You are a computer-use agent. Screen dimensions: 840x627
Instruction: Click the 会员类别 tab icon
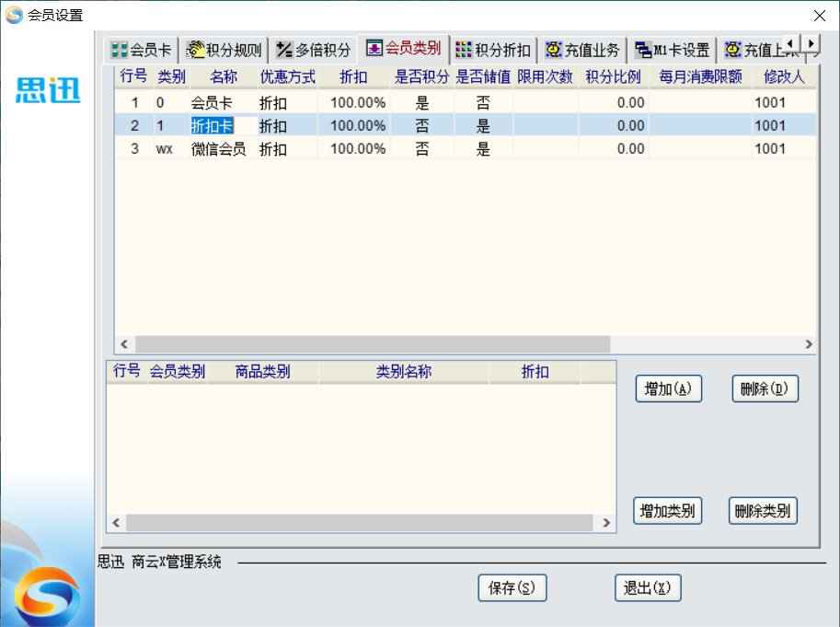click(x=374, y=48)
